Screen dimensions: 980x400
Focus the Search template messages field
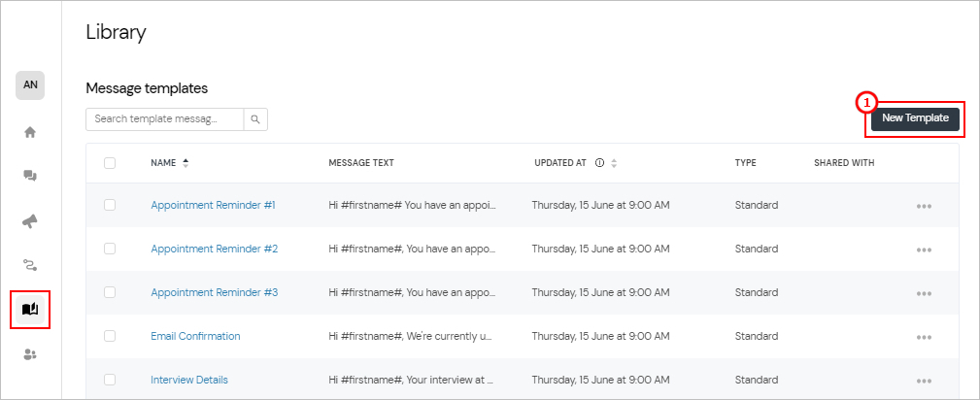(164, 119)
